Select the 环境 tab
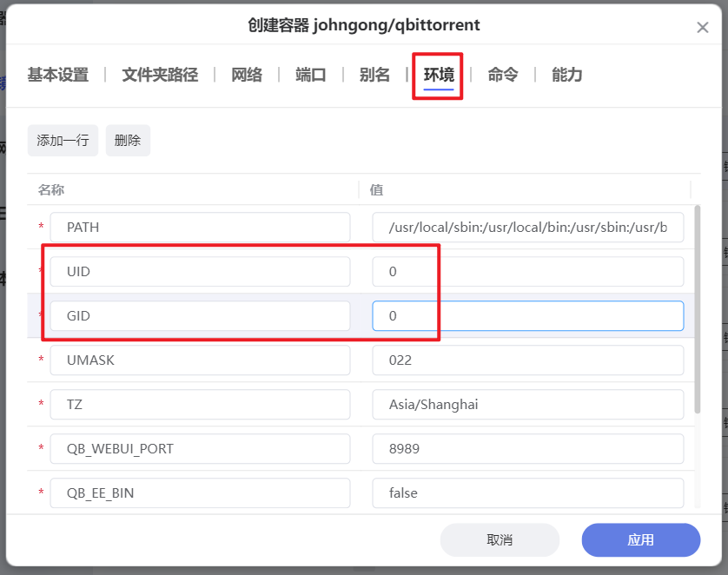Viewport: 728px width, 575px height. point(439,75)
